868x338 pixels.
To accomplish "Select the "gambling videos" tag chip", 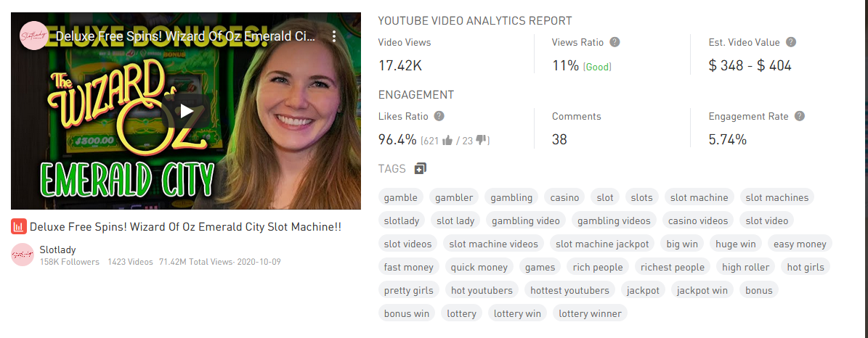I will coord(614,220).
